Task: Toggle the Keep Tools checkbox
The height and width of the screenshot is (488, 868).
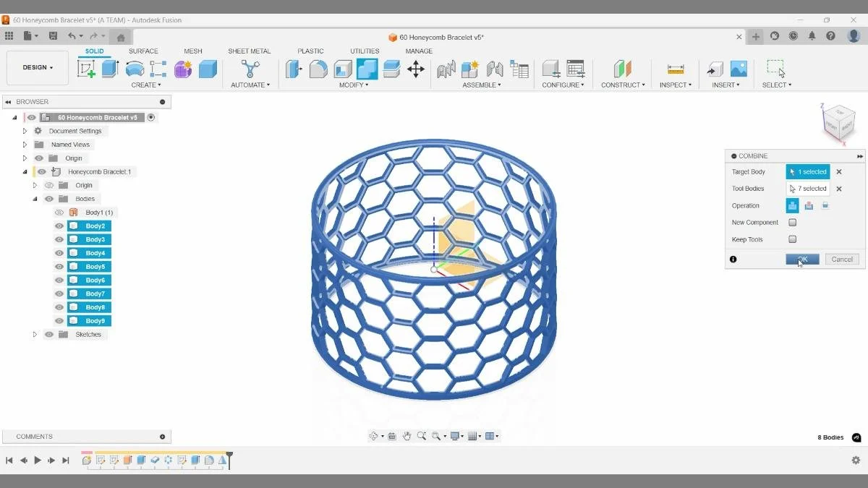Action: click(793, 239)
